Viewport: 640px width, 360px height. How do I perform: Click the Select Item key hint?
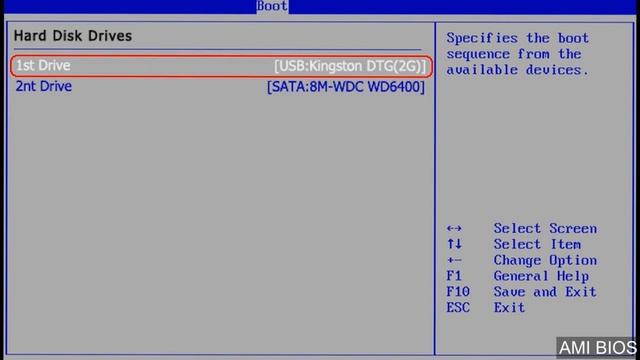coord(537,244)
